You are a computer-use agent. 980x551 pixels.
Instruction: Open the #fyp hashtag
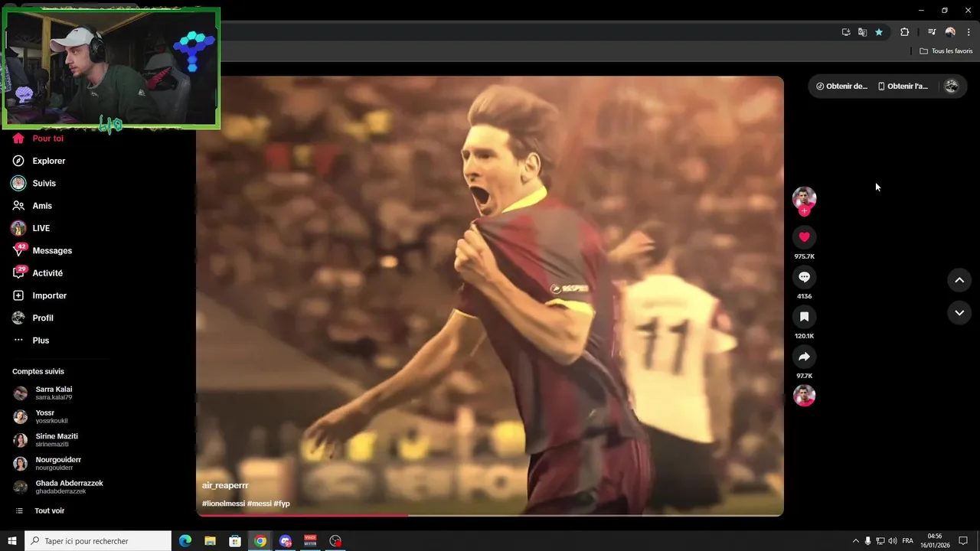(282, 504)
